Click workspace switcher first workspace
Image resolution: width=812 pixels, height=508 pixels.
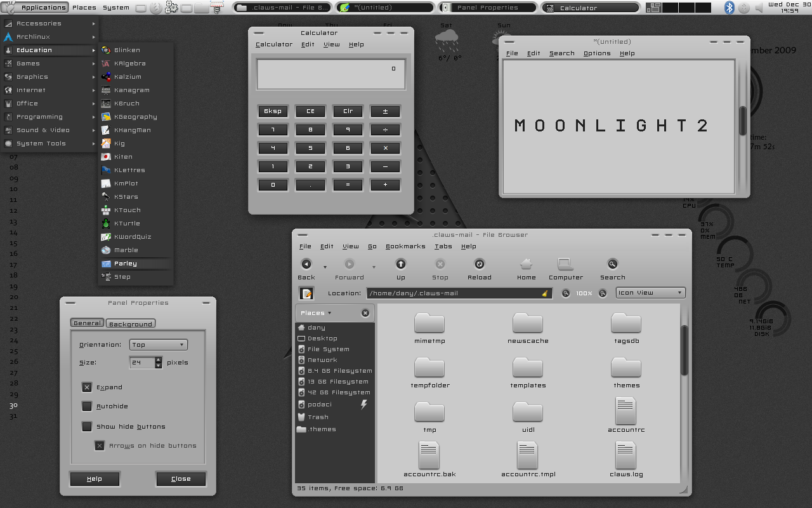pos(653,8)
